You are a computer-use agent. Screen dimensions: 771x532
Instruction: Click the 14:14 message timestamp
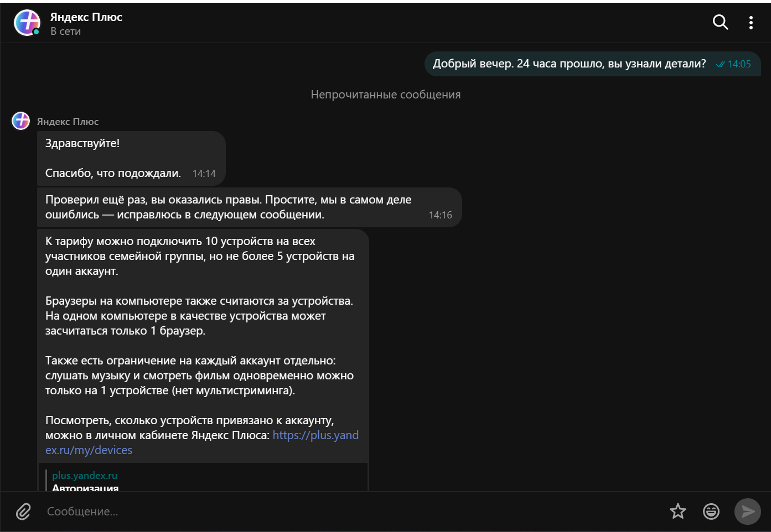click(x=204, y=174)
